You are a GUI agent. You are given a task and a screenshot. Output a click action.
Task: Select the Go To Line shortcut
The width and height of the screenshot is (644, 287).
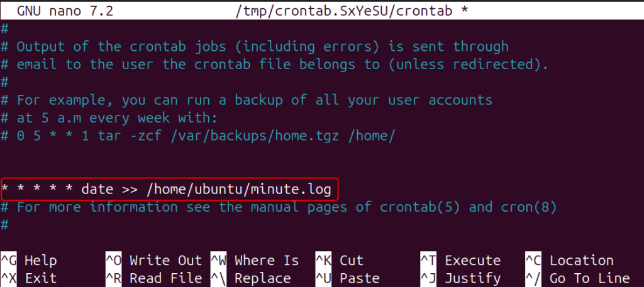(x=589, y=278)
